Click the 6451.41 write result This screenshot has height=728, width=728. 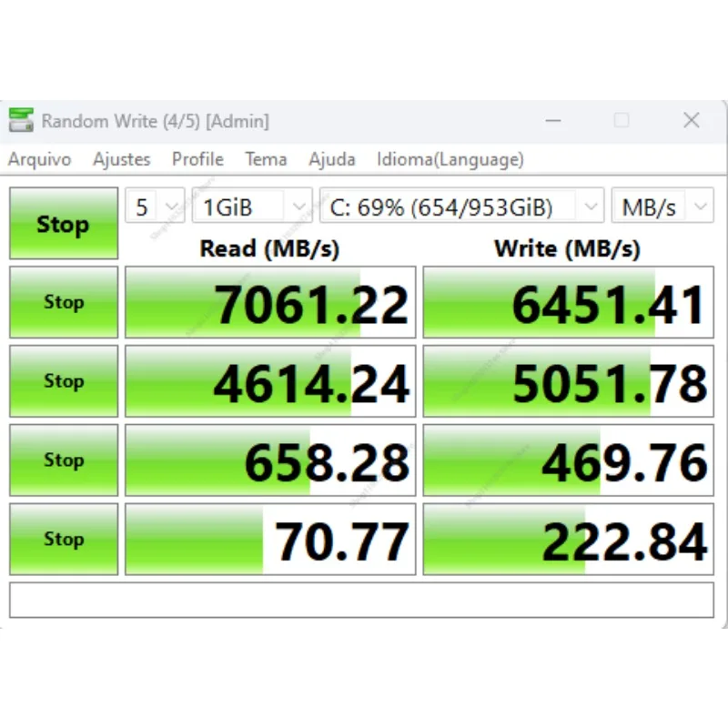click(569, 302)
